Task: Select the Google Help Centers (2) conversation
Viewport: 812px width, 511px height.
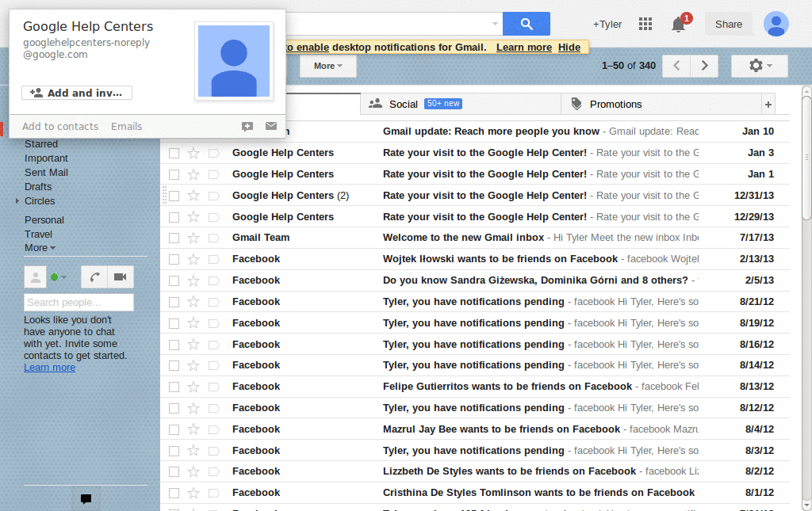Action: pyautogui.click(x=174, y=196)
